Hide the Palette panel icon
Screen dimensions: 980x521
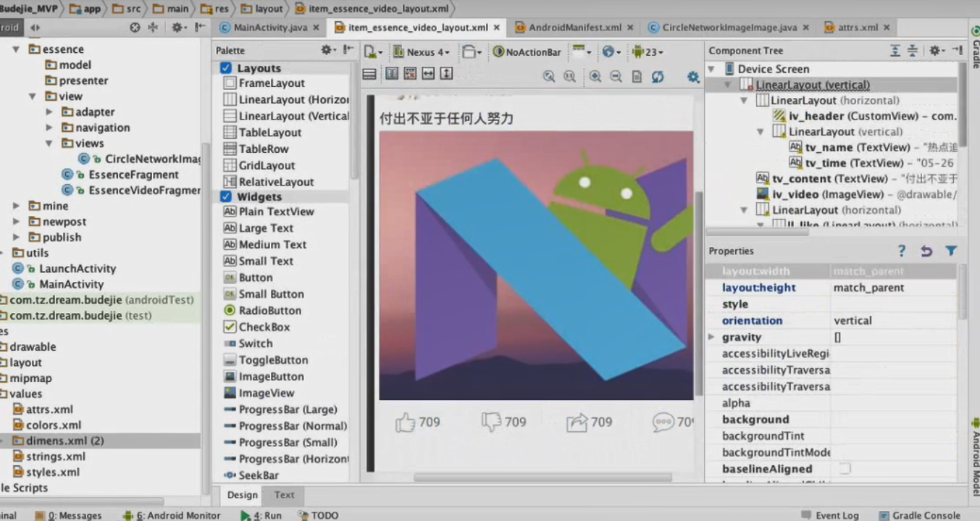click(x=348, y=50)
